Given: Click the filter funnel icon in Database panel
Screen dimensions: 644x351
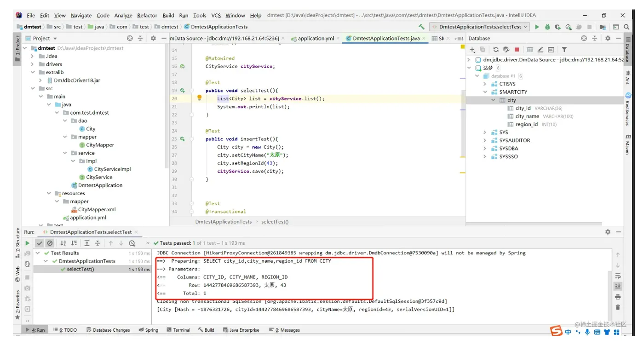Looking at the screenshot, I should [x=564, y=50].
